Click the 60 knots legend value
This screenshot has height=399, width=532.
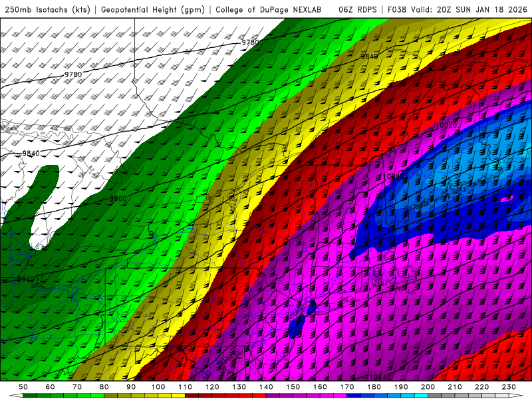coord(51,387)
